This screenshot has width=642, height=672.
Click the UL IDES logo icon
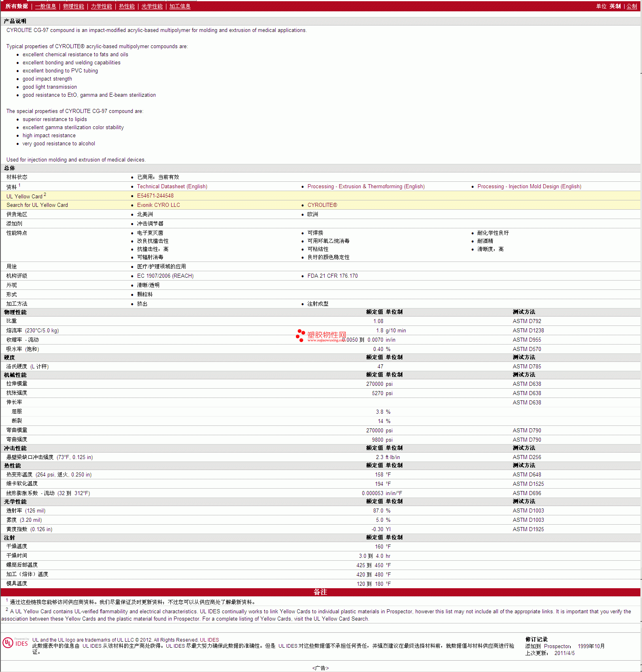[15, 643]
